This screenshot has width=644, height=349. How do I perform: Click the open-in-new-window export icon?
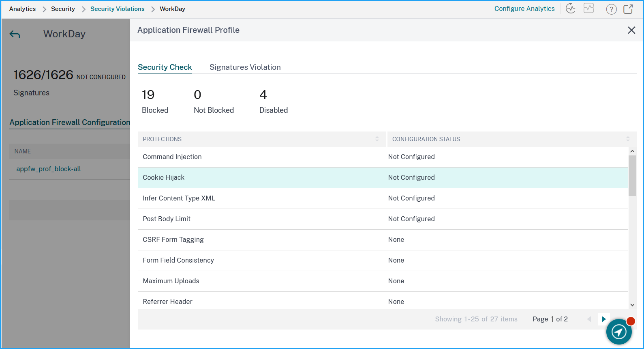[x=628, y=9]
